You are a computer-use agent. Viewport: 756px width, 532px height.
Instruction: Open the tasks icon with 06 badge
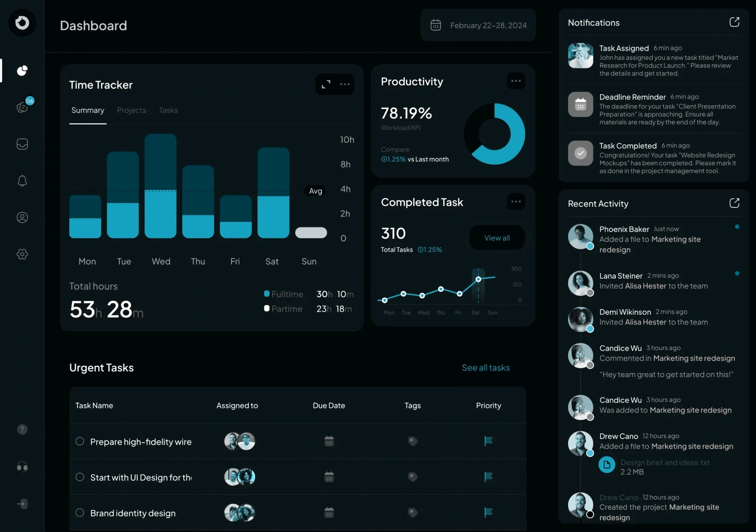[22, 107]
